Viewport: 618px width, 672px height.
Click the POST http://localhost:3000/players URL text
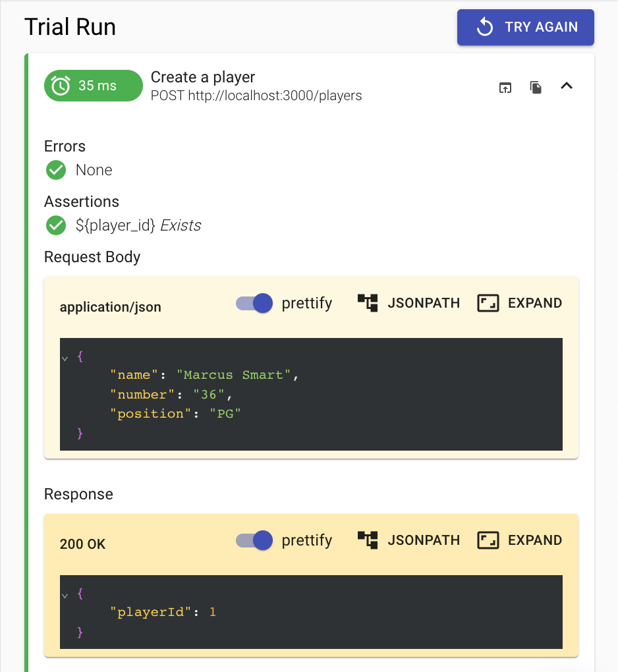tap(256, 96)
